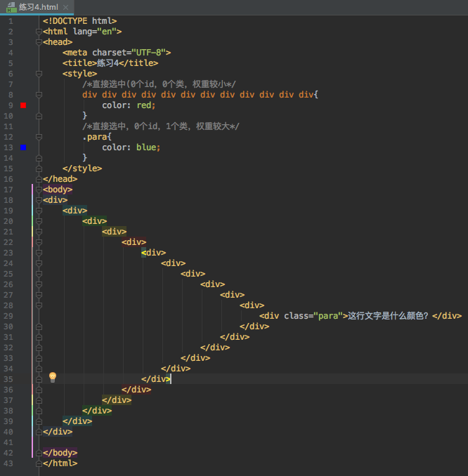
Task: Click fold end marker on line 14
Action: click(39, 158)
